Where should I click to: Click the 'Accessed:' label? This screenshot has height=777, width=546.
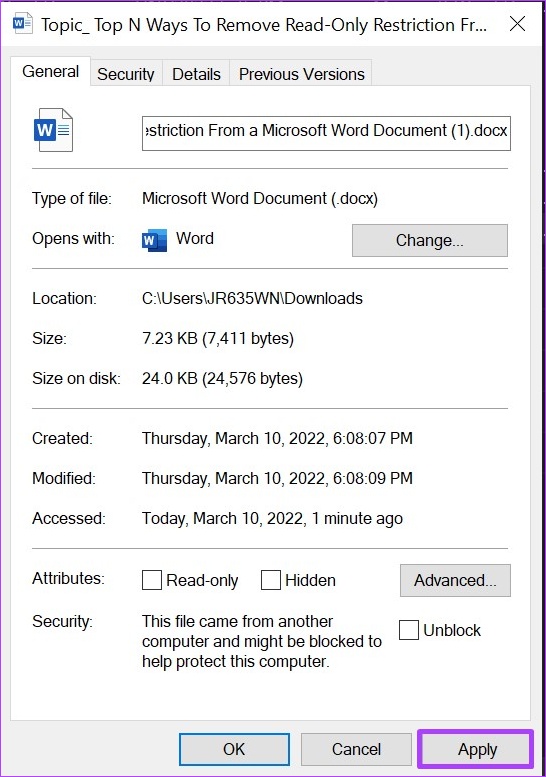69,518
